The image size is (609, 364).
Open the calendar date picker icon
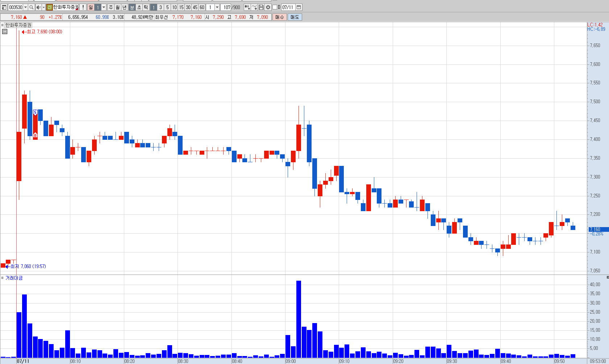299,7
